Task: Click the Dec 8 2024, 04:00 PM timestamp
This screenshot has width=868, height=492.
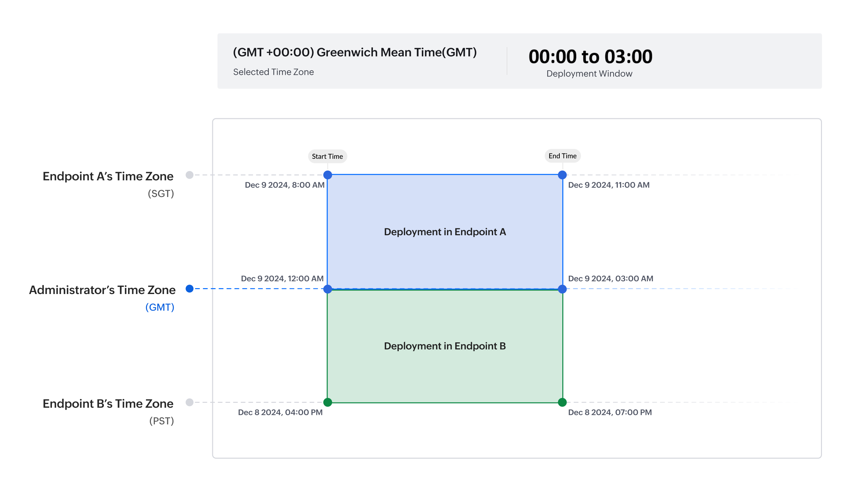Action: [x=280, y=412]
